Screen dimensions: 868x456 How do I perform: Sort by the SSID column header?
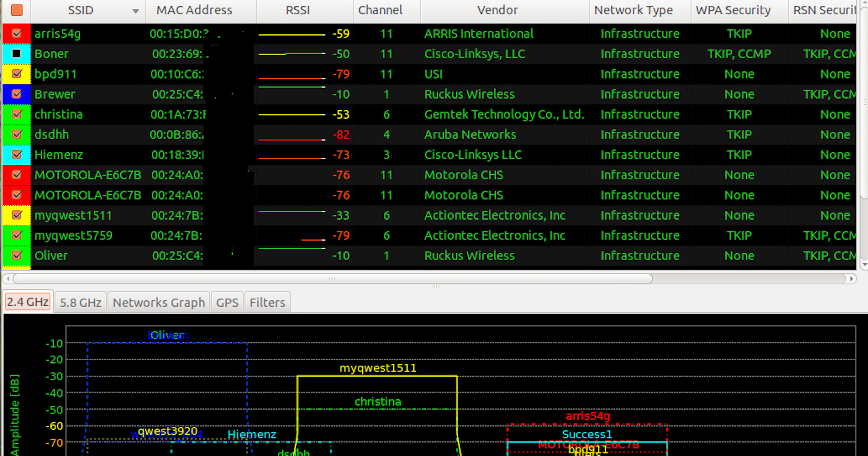point(88,10)
